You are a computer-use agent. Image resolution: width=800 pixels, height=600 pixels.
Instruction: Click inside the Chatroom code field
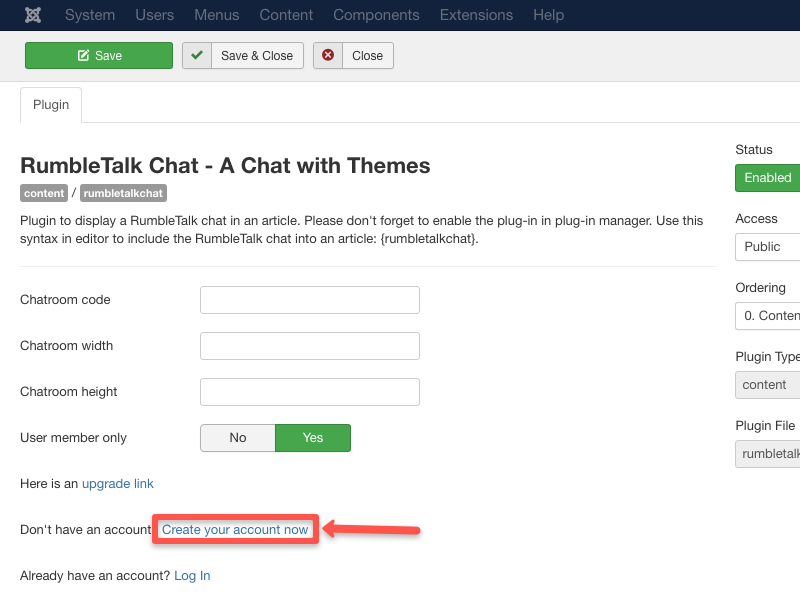(x=309, y=299)
